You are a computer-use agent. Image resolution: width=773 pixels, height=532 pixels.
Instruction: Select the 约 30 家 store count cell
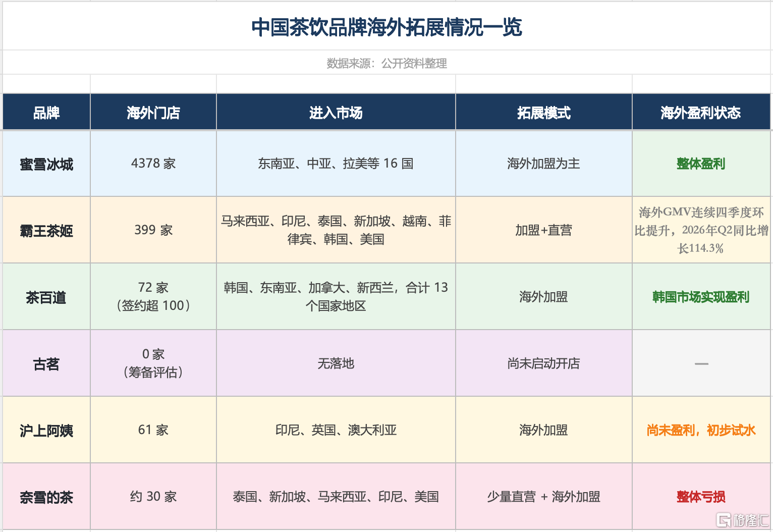[x=153, y=497]
